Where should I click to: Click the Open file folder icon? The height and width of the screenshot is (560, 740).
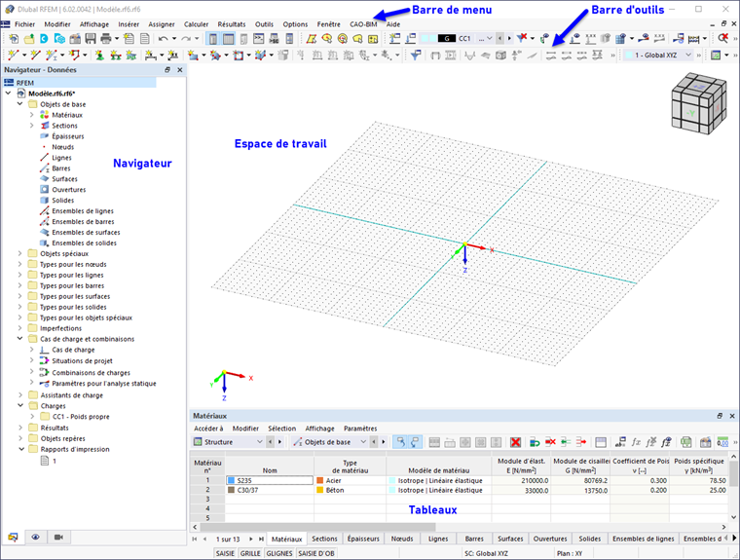point(29,39)
